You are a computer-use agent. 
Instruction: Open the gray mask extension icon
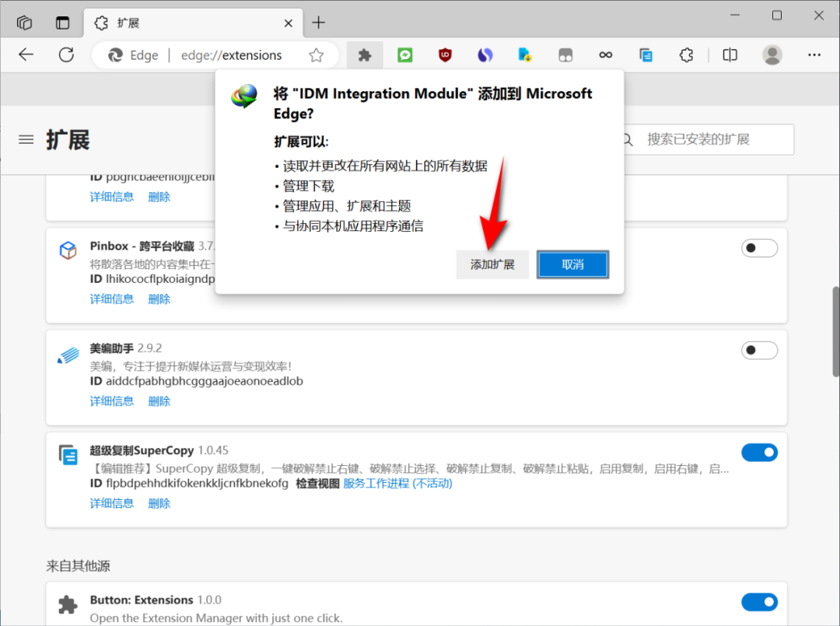pyautogui.click(x=565, y=54)
